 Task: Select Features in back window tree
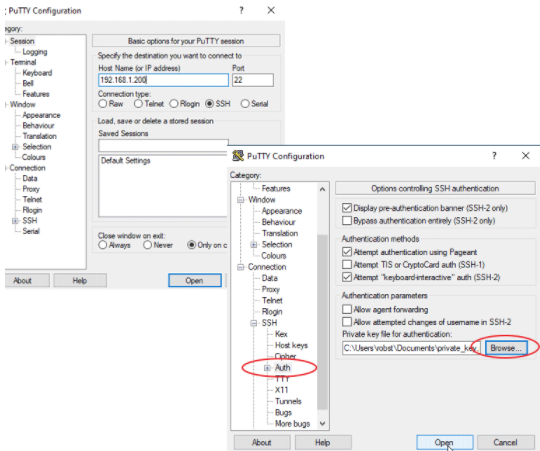(36, 94)
